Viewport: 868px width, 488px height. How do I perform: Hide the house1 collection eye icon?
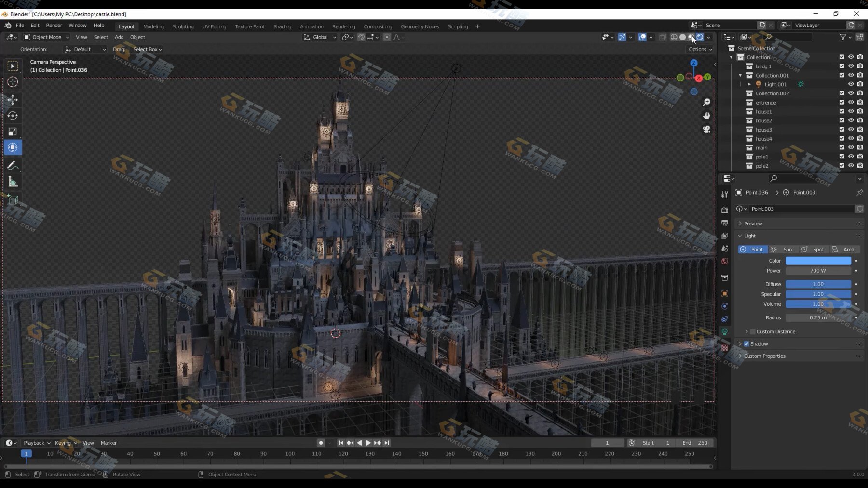point(851,111)
